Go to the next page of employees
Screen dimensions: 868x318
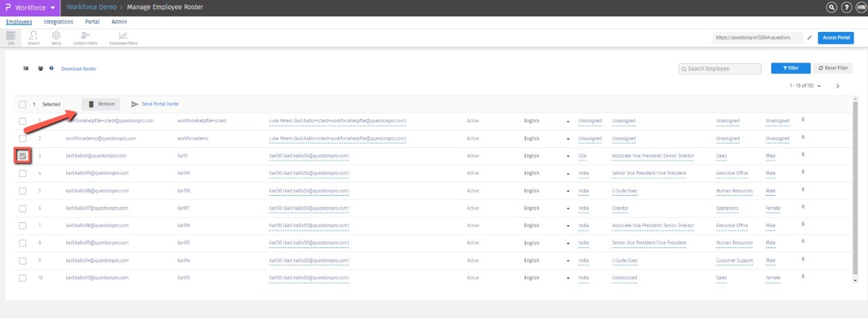(x=837, y=86)
